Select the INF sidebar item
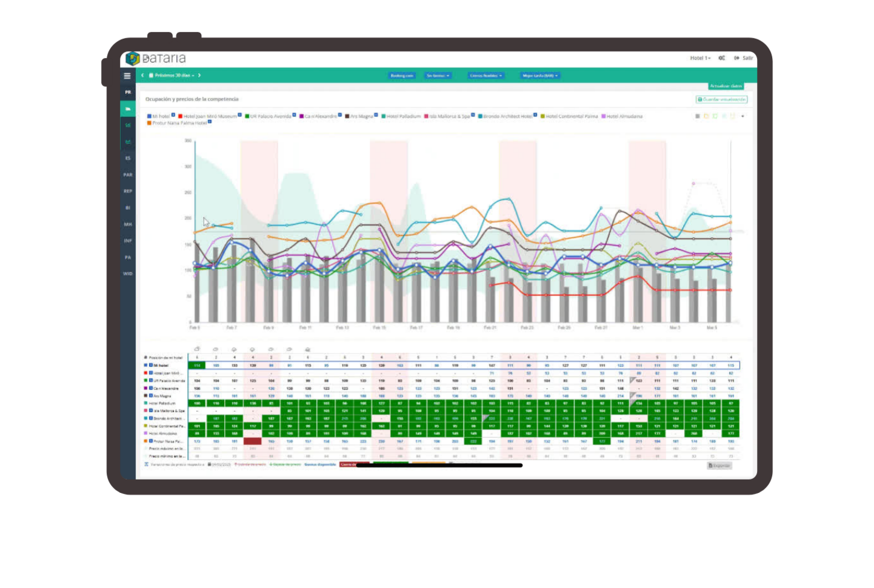This screenshot has width=874, height=588. click(x=128, y=241)
